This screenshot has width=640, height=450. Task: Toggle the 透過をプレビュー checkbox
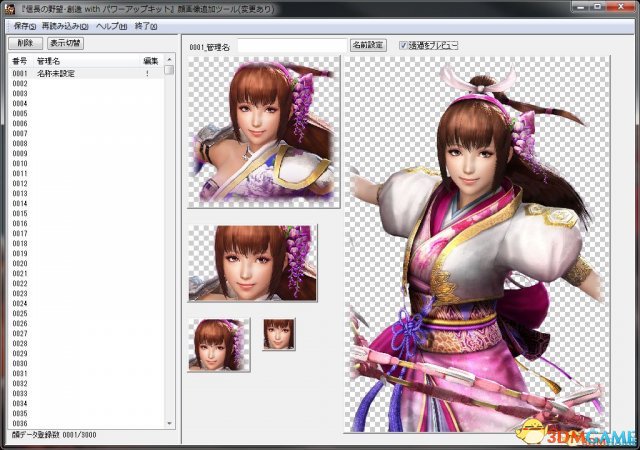pyautogui.click(x=403, y=45)
